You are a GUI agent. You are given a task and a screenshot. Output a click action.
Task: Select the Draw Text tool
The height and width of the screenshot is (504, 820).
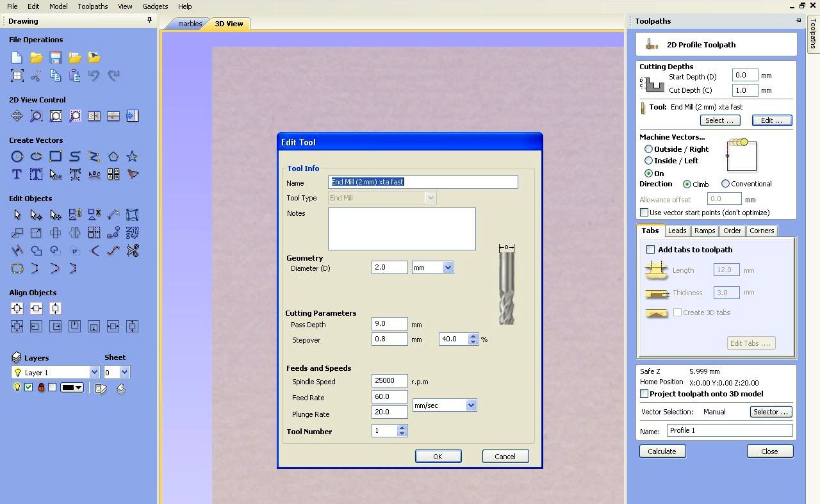[x=17, y=174]
